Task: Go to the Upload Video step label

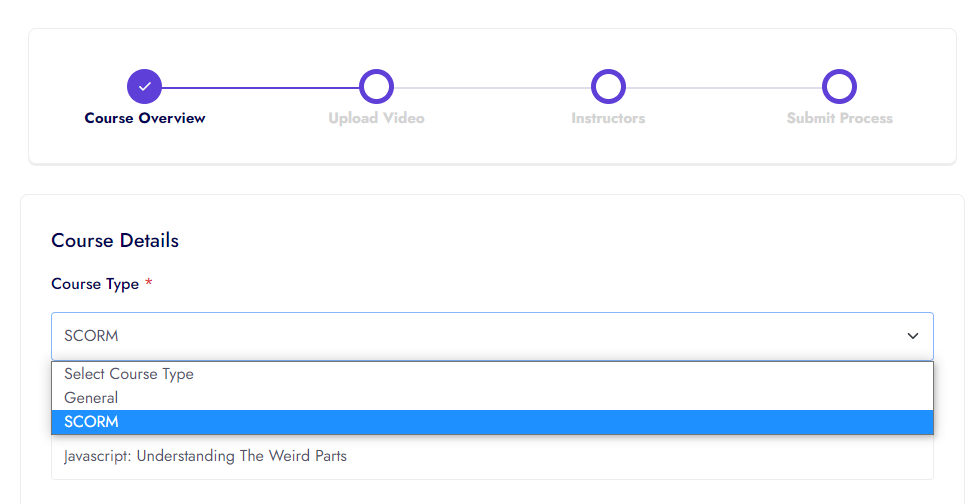Action: (376, 118)
